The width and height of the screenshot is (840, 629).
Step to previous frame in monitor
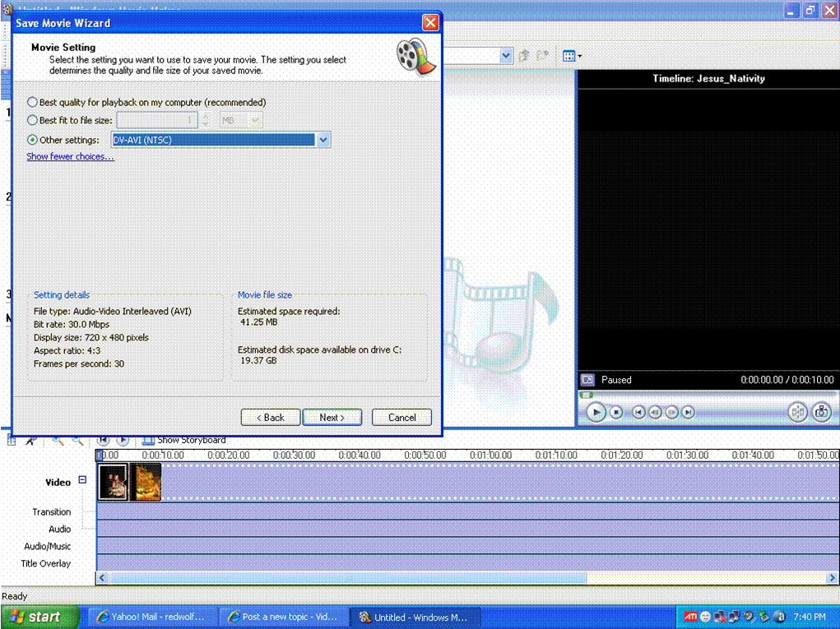(655, 412)
